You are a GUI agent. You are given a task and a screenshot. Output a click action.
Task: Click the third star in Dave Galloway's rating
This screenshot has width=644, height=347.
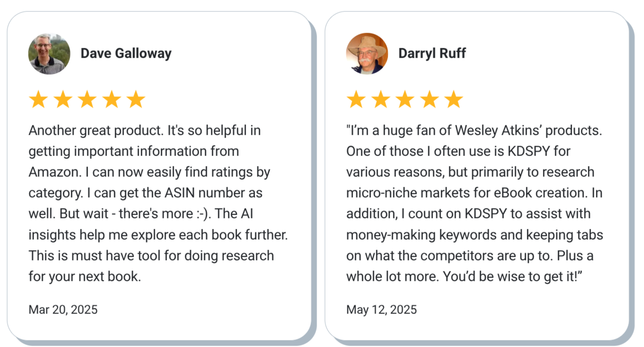coord(87,100)
